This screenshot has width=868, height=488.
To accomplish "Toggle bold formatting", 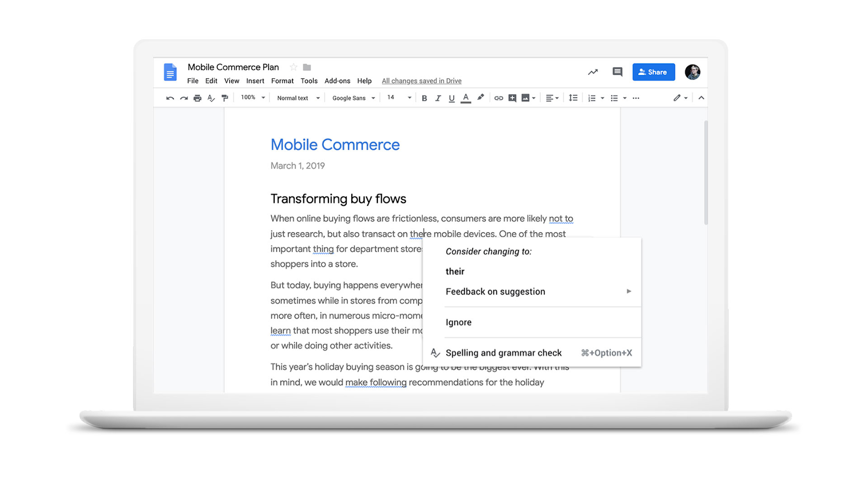I will (424, 98).
